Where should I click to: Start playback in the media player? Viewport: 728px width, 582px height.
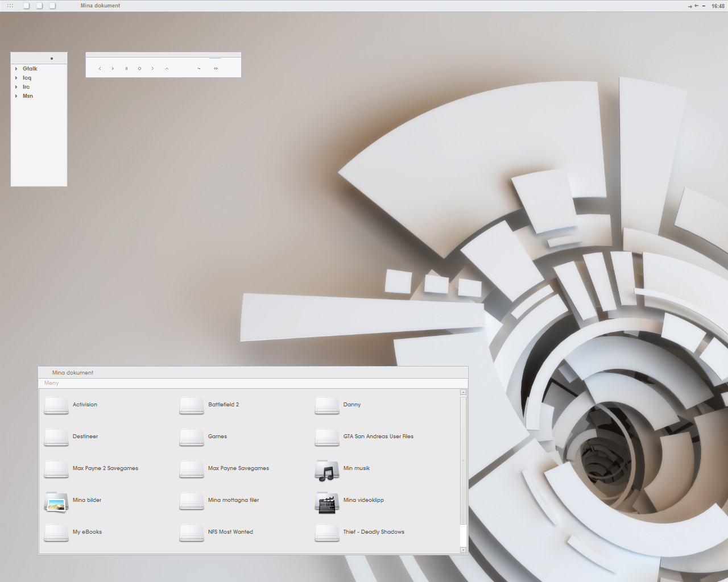tap(113, 69)
